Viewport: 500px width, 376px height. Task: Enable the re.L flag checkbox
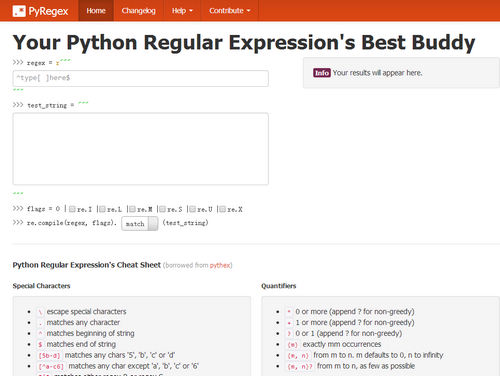pyautogui.click(x=102, y=209)
